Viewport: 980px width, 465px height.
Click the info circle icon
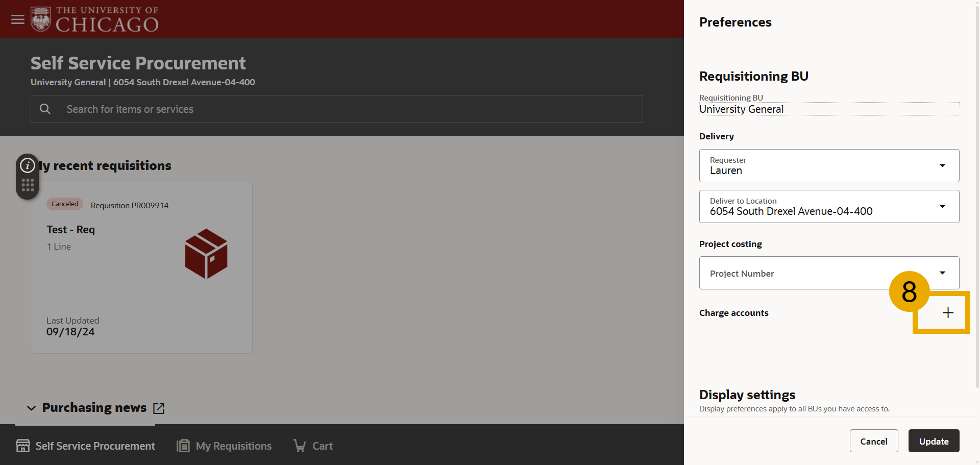[x=28, y=165]
